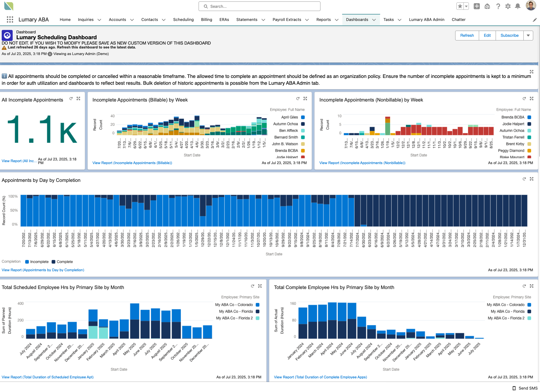The width and height of the screenshot is (540, 392).
Task: Open View Report (Incomplete Appointments (Billable)) link
Action: click(x=132, y=163)
